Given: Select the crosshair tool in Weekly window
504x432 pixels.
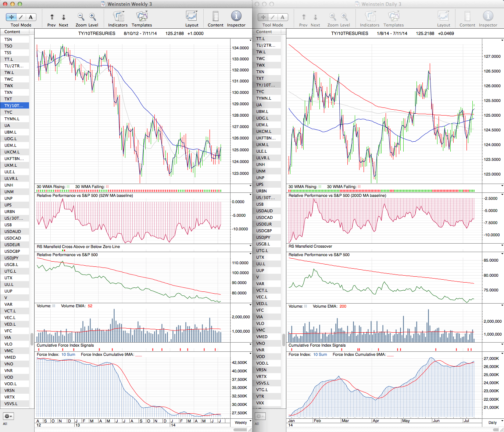Looking at the screenshot, I should point(11,17).
